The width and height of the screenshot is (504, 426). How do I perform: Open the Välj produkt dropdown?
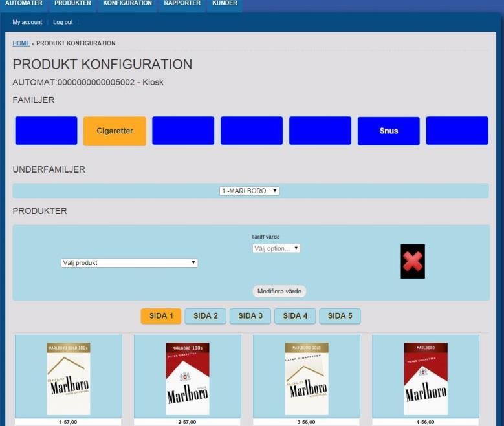[129, 263]
